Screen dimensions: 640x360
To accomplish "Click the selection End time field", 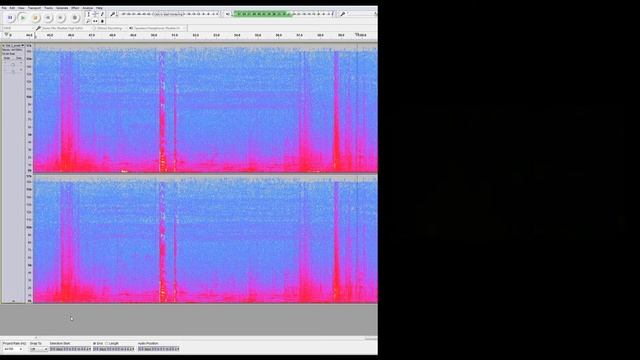I will tap(113, 349).
